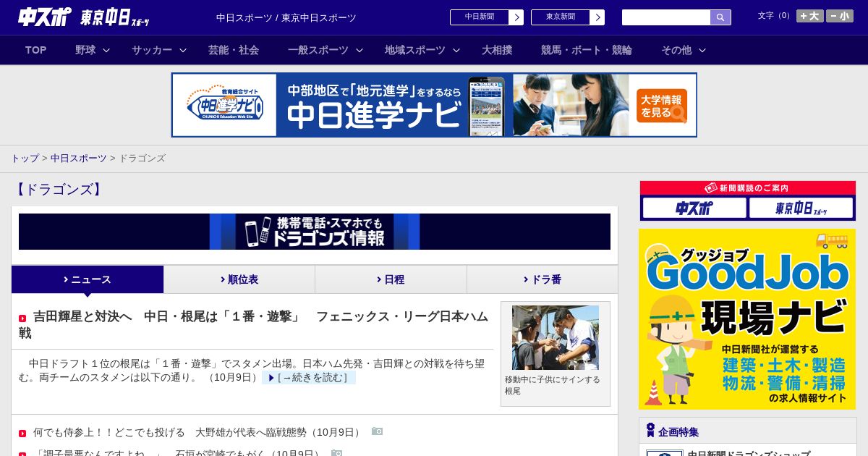Follow 中日スポーツ breadcrumb link
The width and height of the screenshot is (868, 456).
[x=79, y=158]
